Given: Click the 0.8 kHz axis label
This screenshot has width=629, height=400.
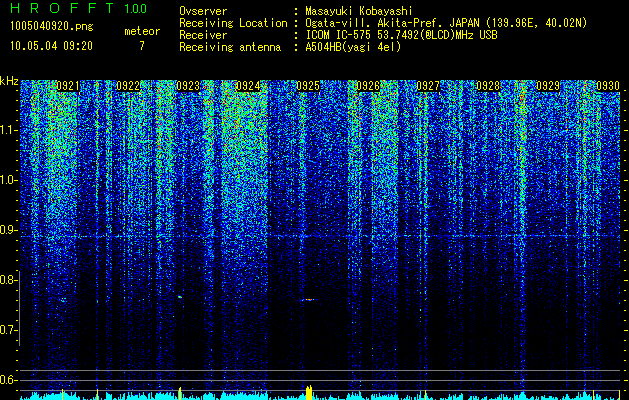Looking at the screenshot, I should coord(8,280).
